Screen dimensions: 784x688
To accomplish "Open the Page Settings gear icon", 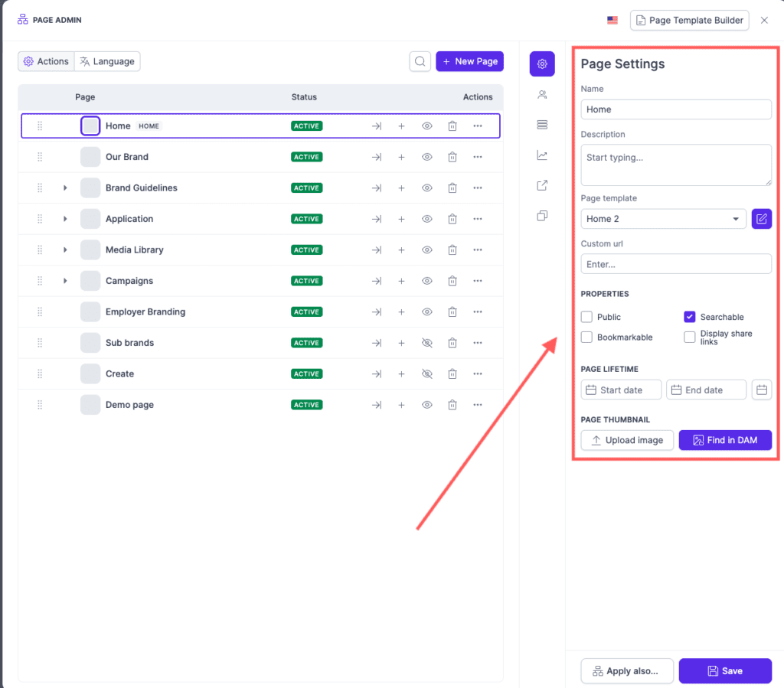I will pyautogui.click(x=542, y=64).
